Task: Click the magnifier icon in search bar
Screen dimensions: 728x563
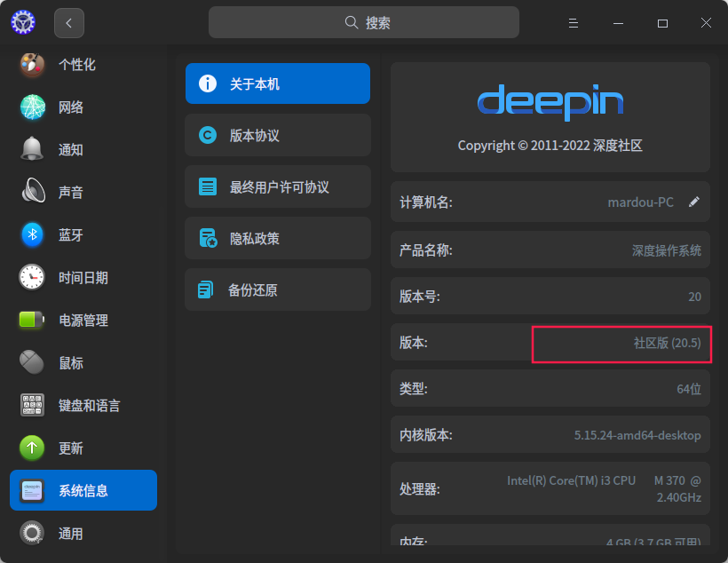Action: pos(352,22)
